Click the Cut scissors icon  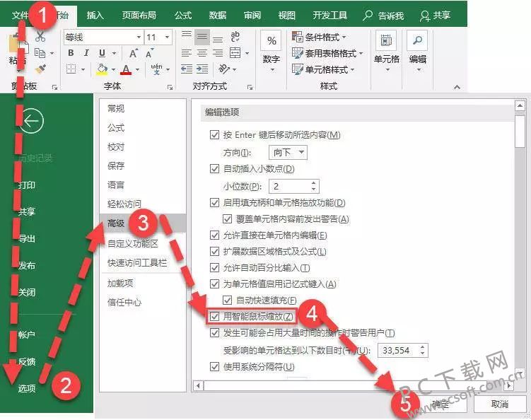tap(40, 36)
